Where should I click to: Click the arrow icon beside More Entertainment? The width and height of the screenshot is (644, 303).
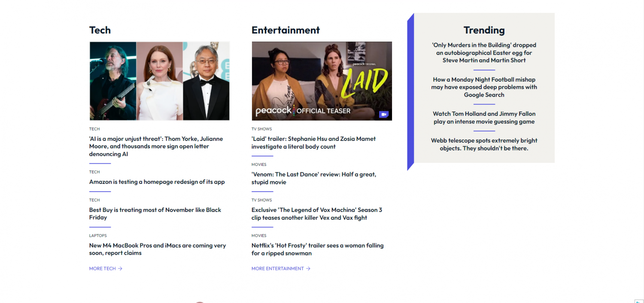308,269
